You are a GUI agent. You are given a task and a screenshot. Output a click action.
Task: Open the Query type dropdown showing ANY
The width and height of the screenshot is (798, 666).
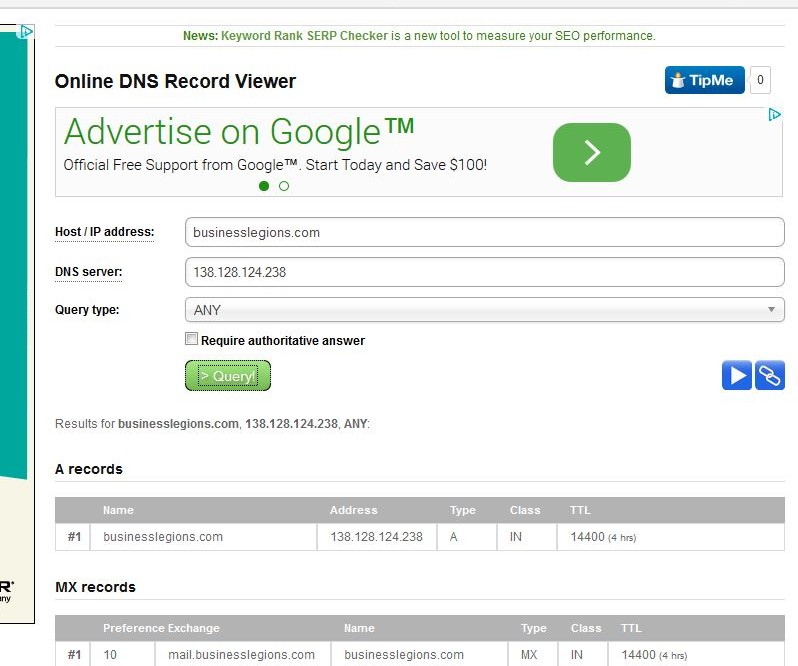point(484,310)
